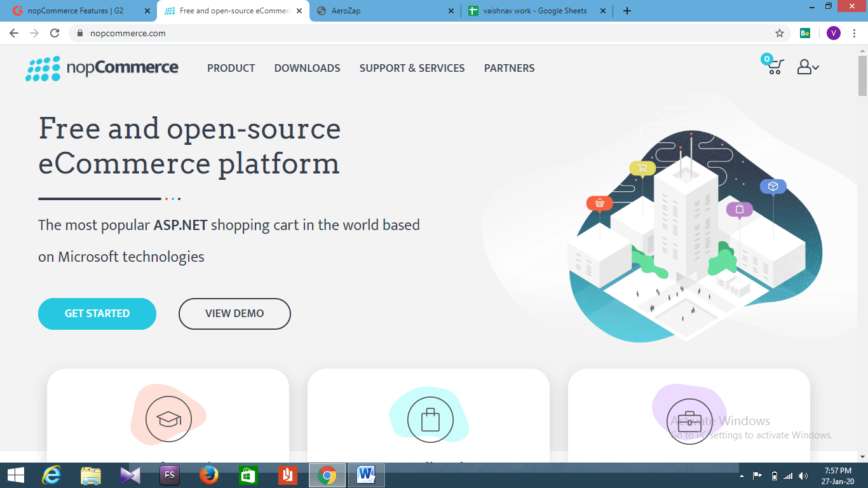This screenshot has height=488, width=868.
Task: Go forward in browser history
Action: tap(34, 33)
